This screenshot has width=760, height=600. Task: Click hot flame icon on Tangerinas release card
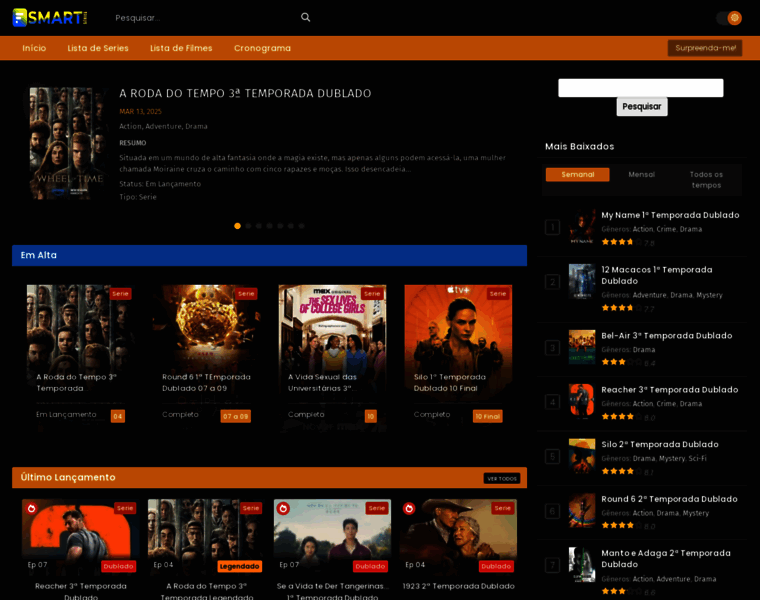[283, 508]
